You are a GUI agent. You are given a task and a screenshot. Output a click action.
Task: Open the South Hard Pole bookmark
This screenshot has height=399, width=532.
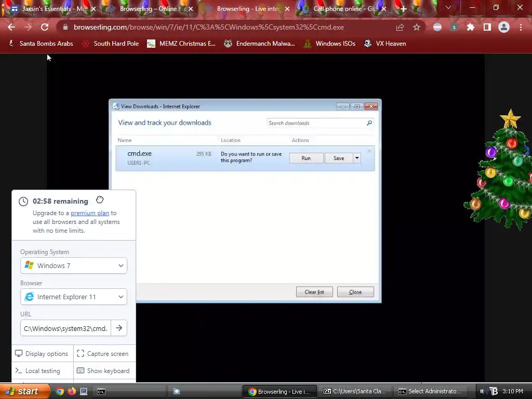(x=111, y=44)
